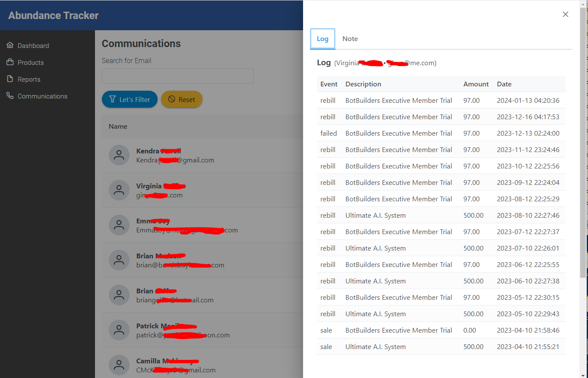Click the Name column header
The height and width of the screenshot is (378, 588).
pos(118,127)
